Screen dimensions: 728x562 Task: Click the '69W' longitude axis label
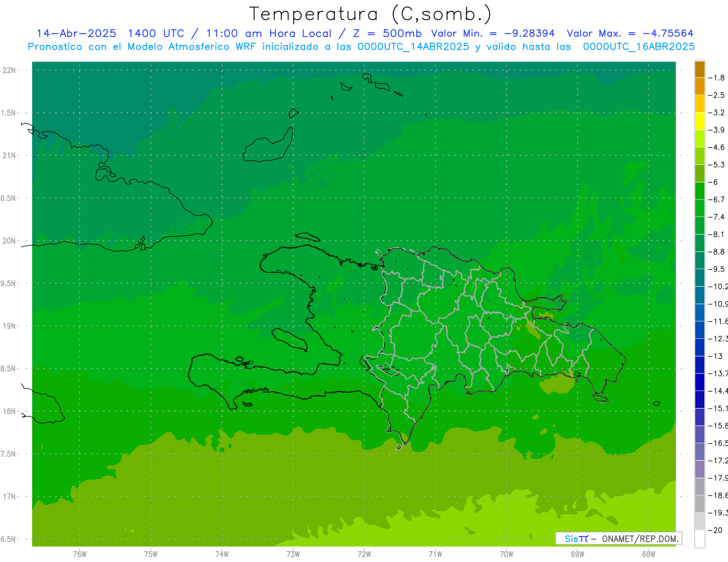pyautogui.click(x=578, y=554)
